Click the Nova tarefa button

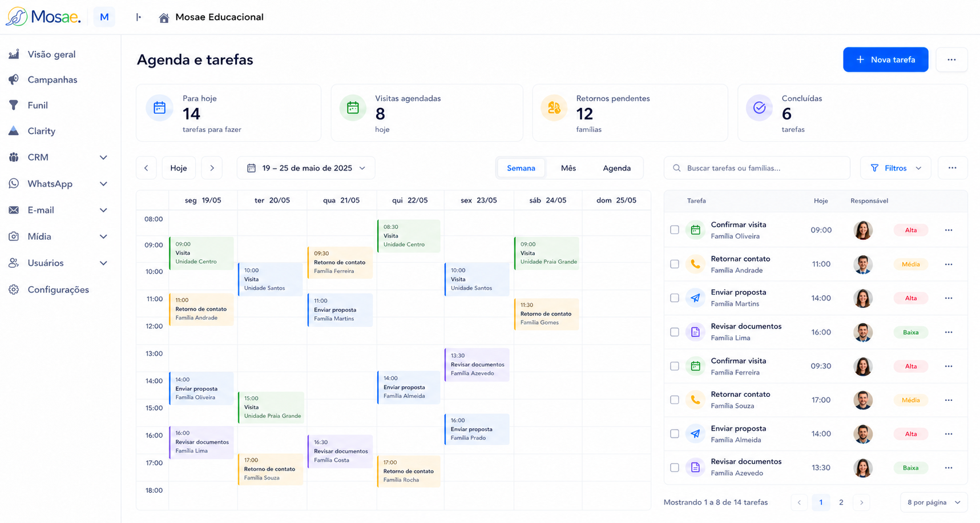tap(885, 59)
